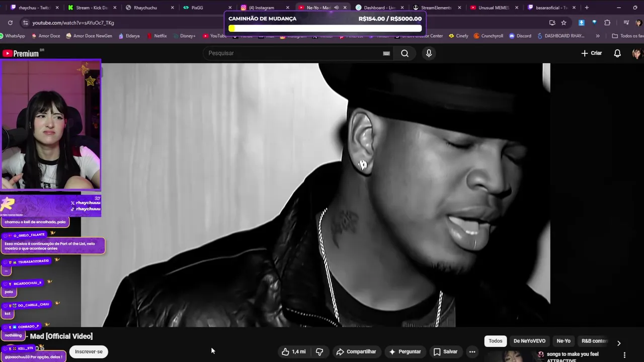This screenshot has width=644, height=362.
Task: Open YouTube notifications bell
Action: 617,53
